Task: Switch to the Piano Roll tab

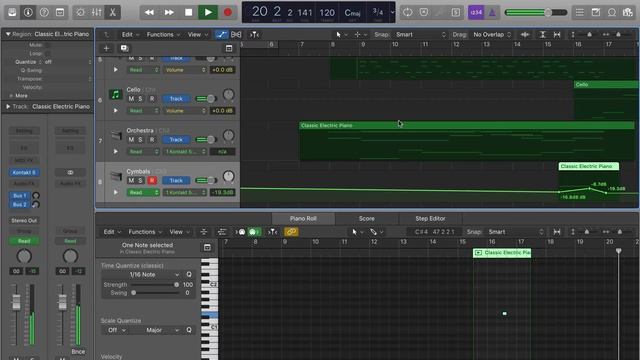Action: (x=303, y=219)
